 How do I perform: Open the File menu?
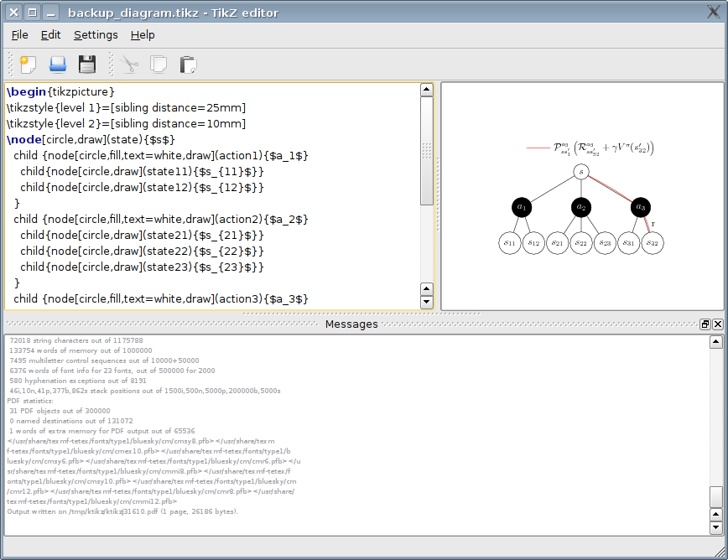coord(20,35)
